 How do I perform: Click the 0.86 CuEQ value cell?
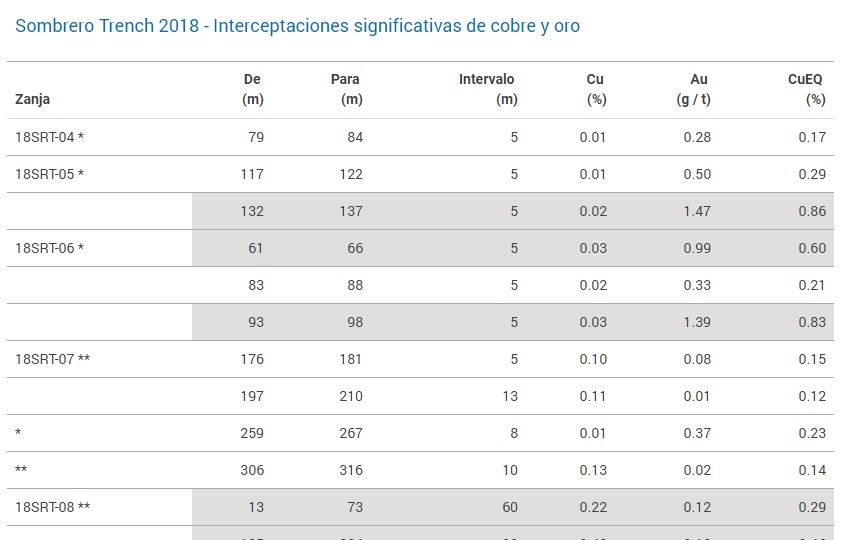point(812,211)
